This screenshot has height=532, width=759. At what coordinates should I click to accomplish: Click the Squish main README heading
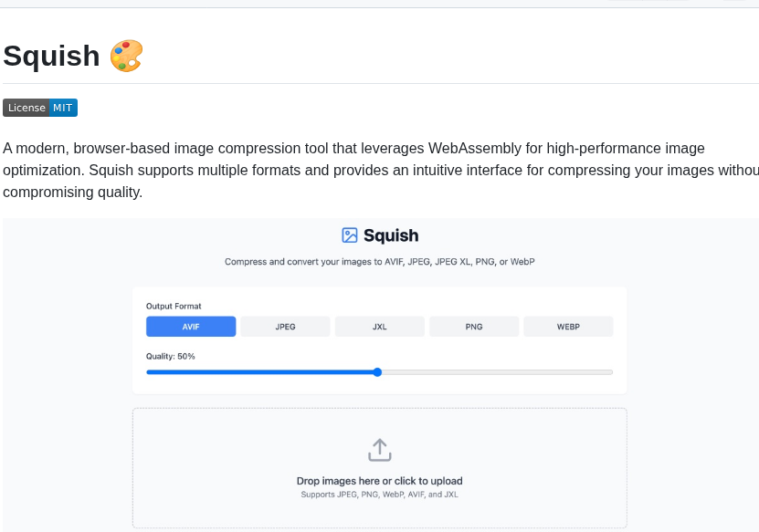[51, 56]
